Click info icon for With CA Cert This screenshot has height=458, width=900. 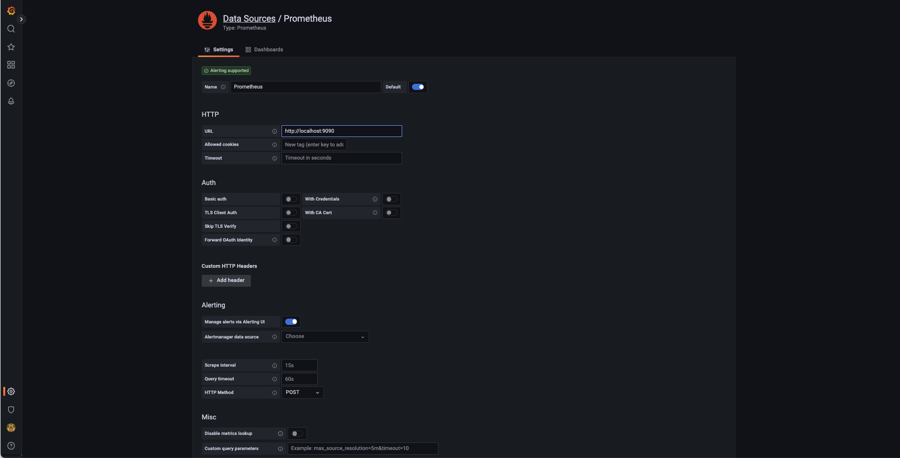[x=375, y=213]
